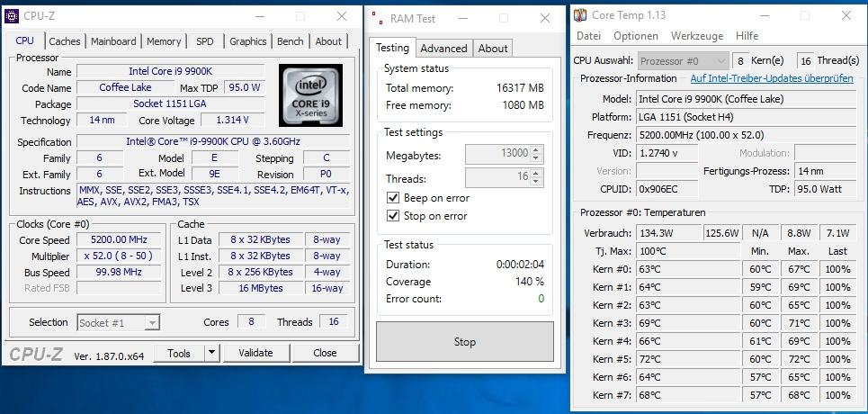
Task: Click the Free memory 1080 MB value
Action: [x=523, y=105]
